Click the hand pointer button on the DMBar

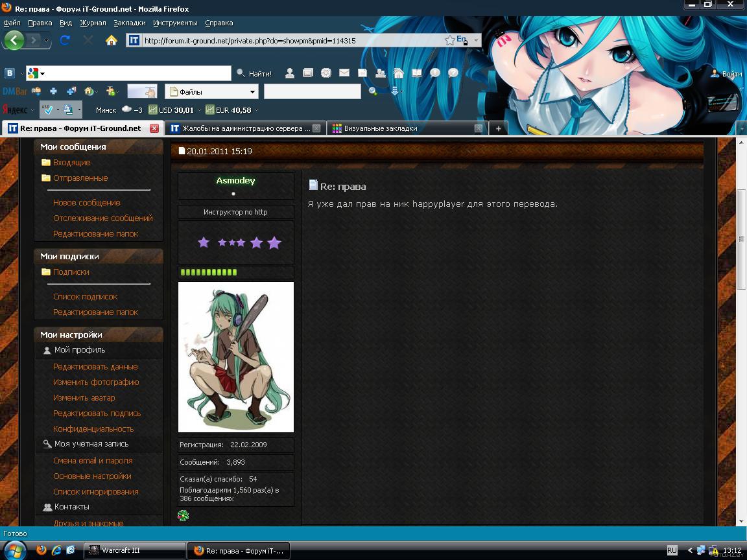(x=142, y=91)
